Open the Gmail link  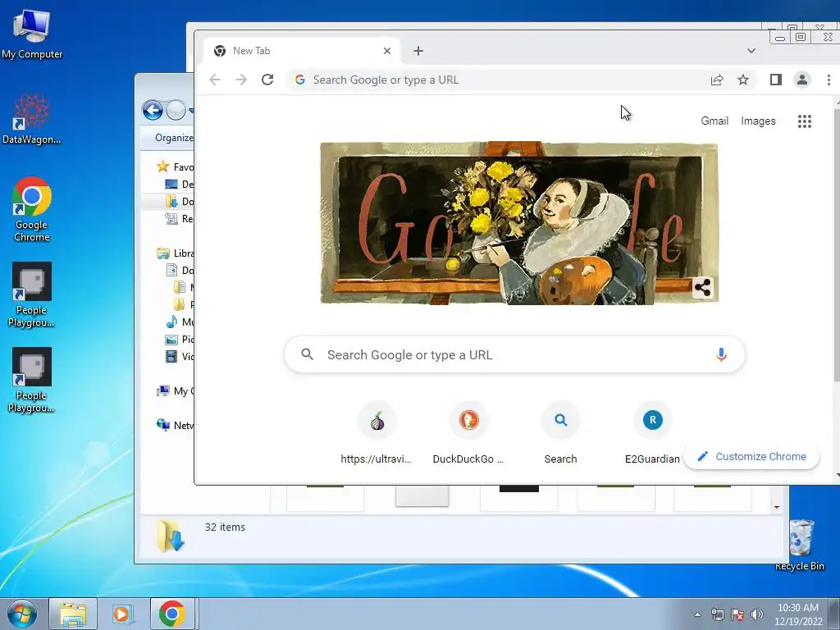[714, 121]
